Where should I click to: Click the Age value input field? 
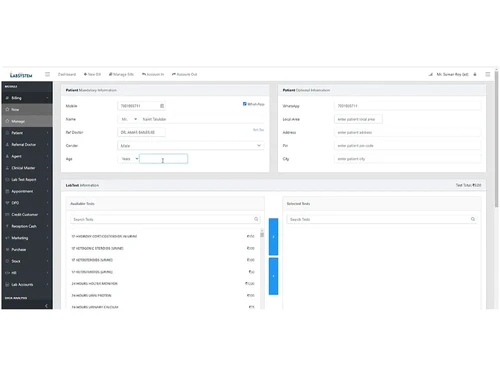coord(163,159)
